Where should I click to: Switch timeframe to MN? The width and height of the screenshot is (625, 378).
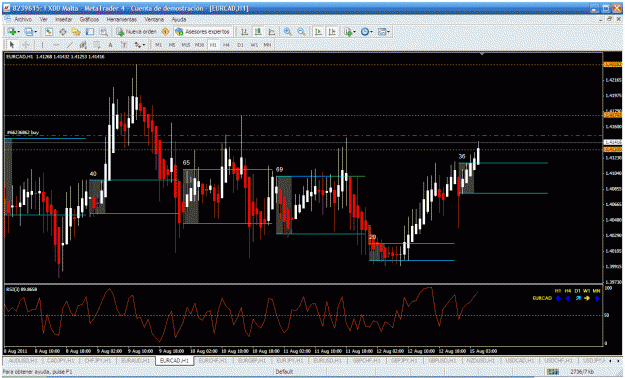(267, 45)
